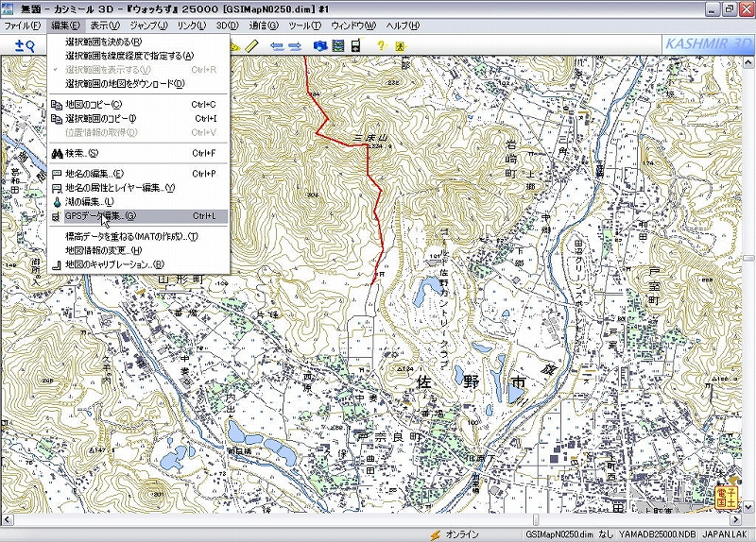Click the lightning bolt online status icon

(x=436, y=534)
